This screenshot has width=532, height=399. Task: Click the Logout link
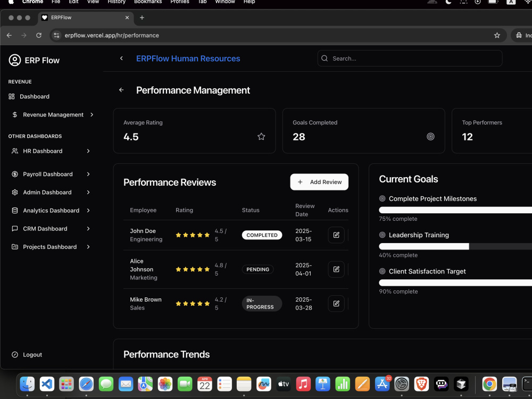32,354
